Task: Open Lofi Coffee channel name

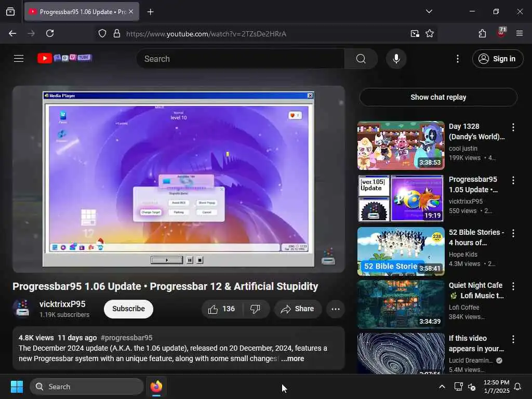Action: pos(464,308)
